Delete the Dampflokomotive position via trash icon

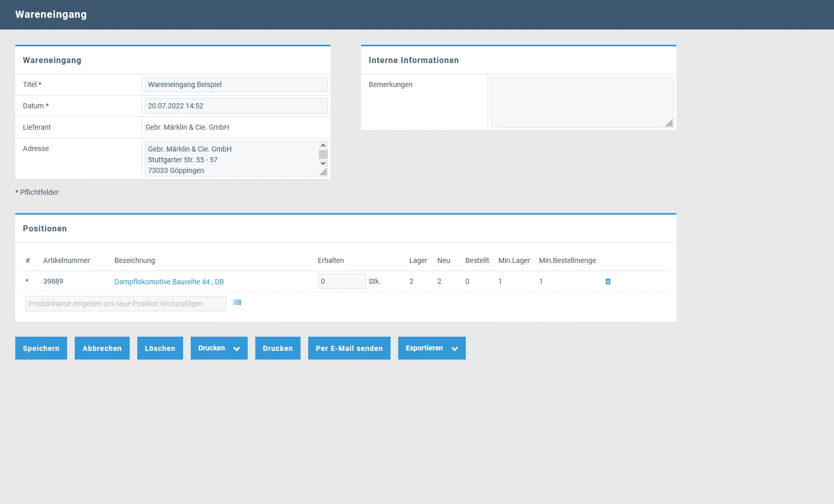pos(608,281)
